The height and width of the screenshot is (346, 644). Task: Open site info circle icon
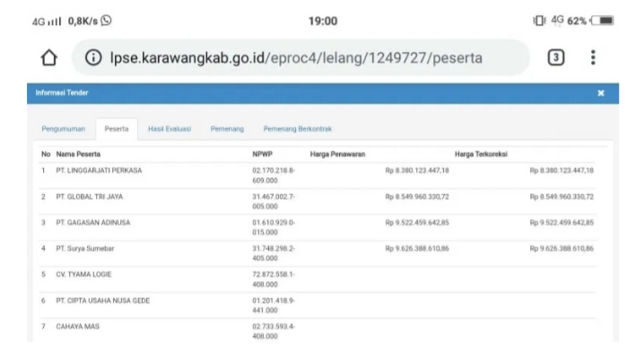coord(93,57)
